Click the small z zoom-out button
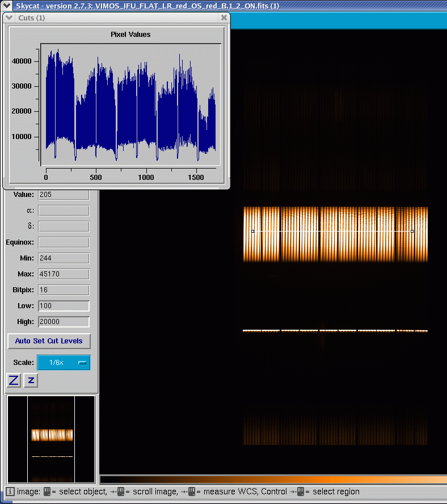447x504 pixels. 31,380
